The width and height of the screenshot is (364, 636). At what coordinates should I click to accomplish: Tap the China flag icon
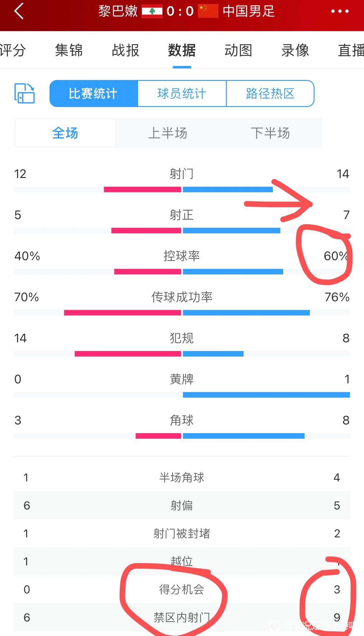[208, 12]
